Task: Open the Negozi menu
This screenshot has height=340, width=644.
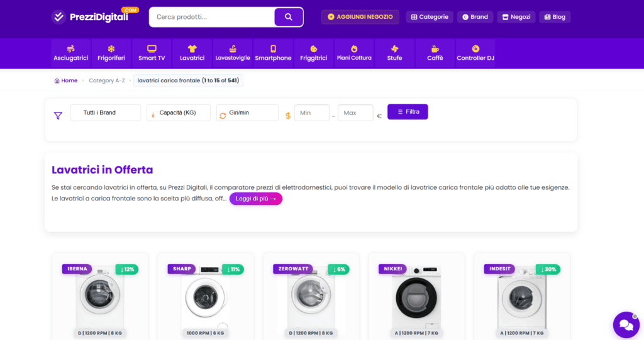Action: (516, 17)
